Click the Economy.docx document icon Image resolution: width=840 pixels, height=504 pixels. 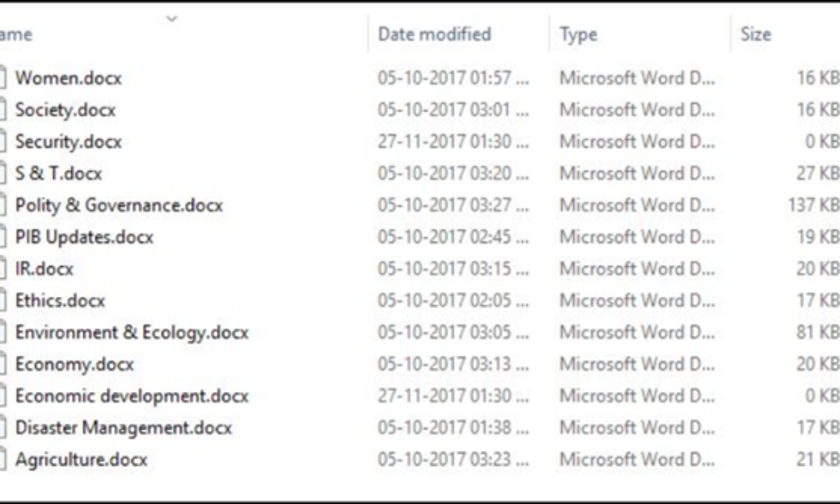click(3, 364)
